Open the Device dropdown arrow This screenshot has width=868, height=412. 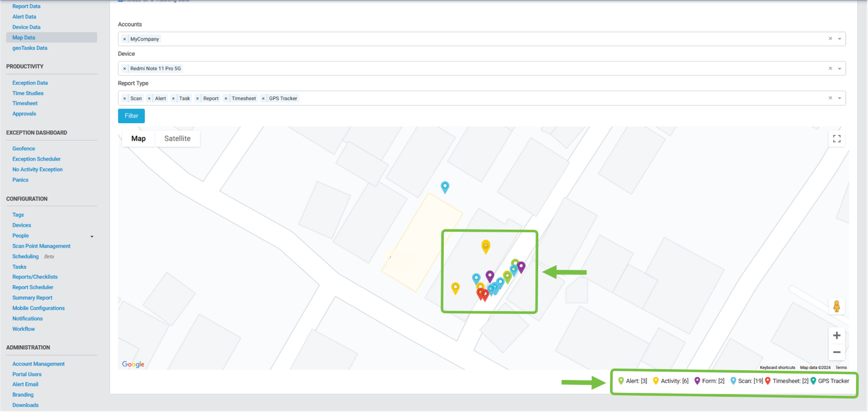point(839,69)
